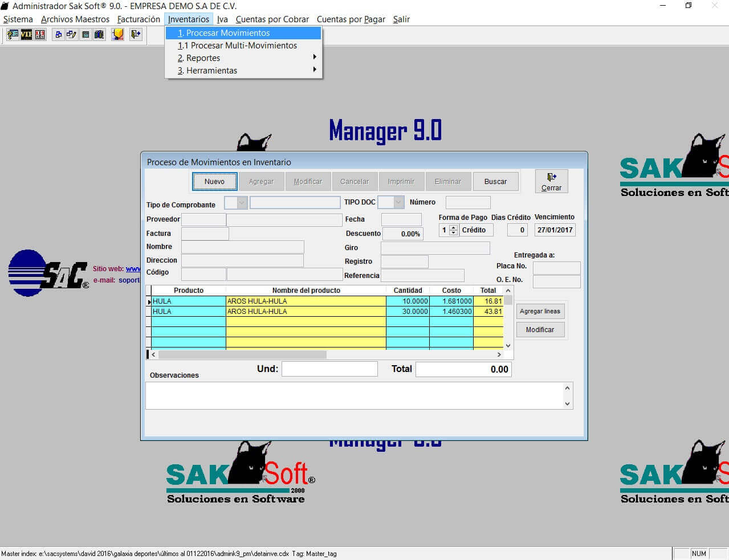Click the Inventarios menu
Image resolution: width=729 pixels, height=560 pixels.
click(x=189, y=19)
